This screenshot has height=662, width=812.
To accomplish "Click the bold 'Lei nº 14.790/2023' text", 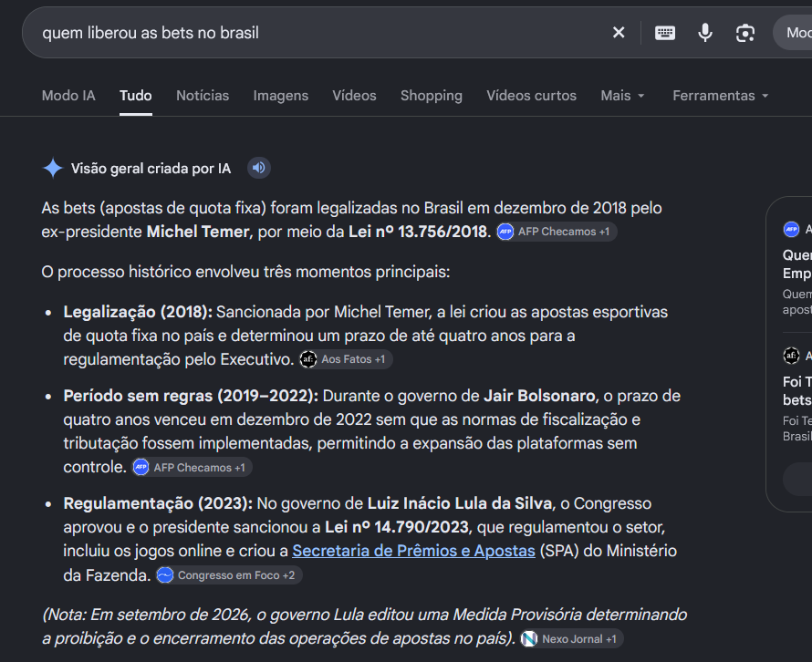I will [x=397, y=527].
